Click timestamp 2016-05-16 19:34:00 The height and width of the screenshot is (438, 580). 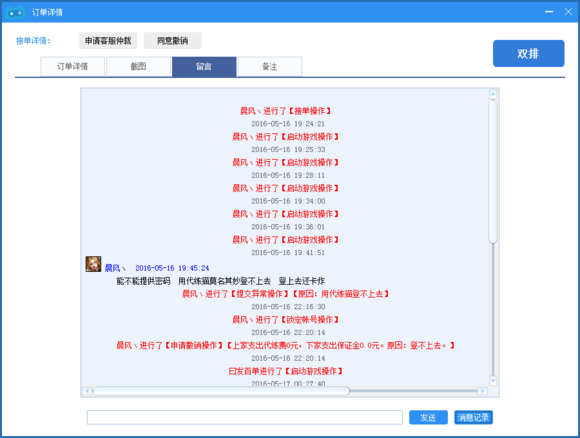coord(288,201)
